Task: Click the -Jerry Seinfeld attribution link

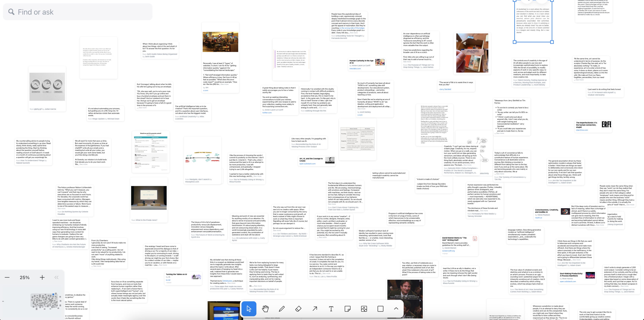Action: [445, 89]
